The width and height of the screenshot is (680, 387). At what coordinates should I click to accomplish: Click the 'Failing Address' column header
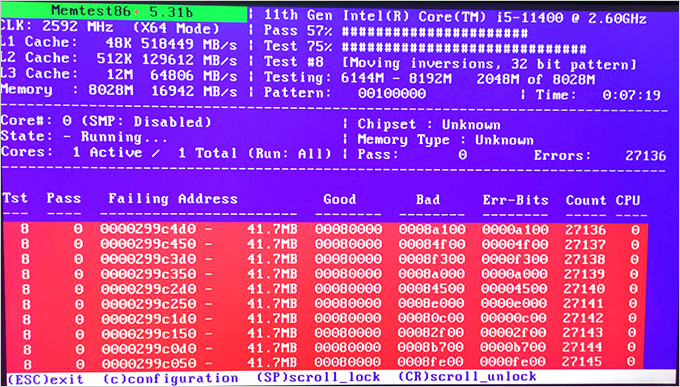point(173,199)
